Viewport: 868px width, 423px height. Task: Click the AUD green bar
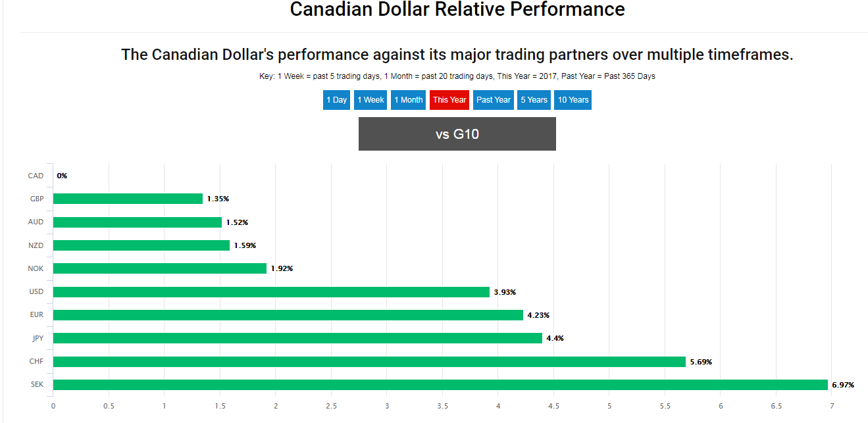coord(137,222)
